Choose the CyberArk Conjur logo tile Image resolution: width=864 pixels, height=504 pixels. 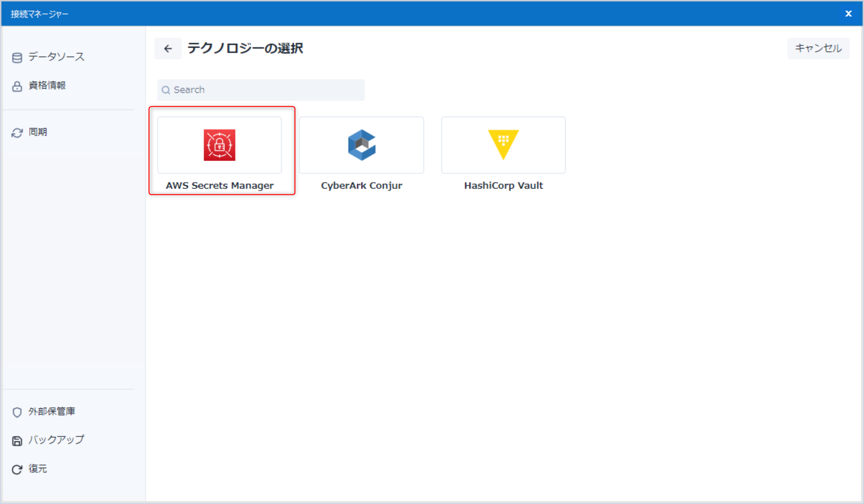pyautogui.click(x=361, y=145)
